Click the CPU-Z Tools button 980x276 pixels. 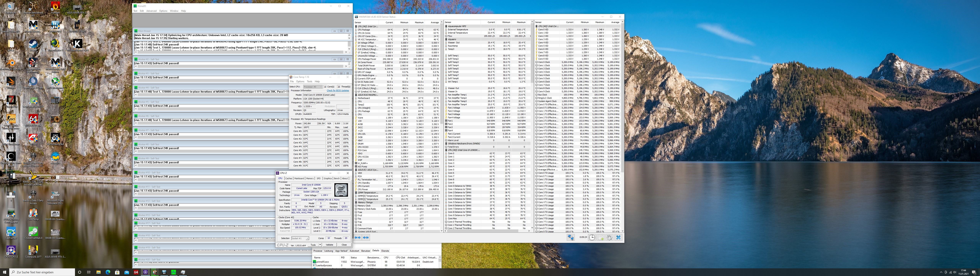pos(313,245)
